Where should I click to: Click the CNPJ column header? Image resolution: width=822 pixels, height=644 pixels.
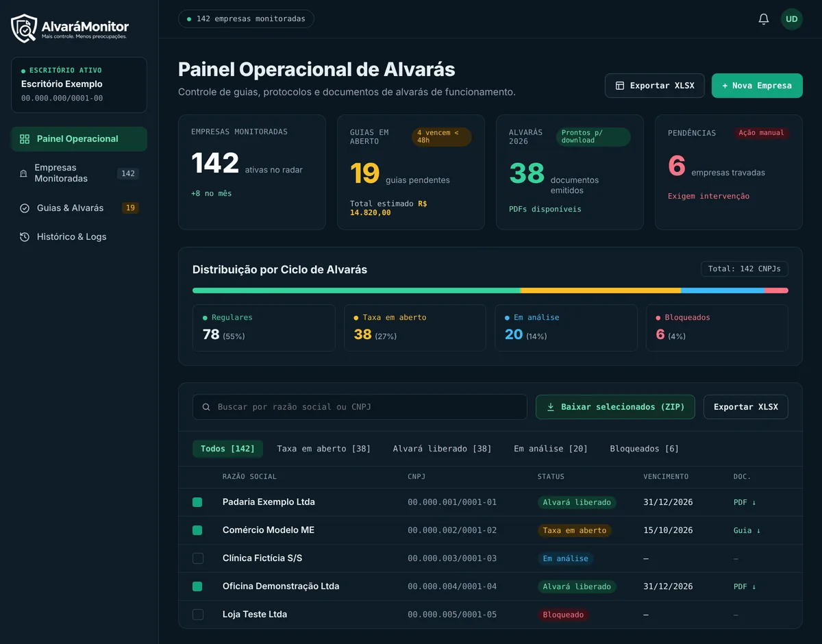416,477
